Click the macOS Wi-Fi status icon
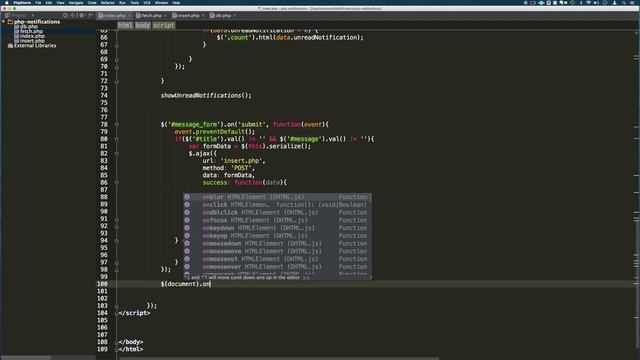The height and width of the screenshot is (360, 640). tap(588, 2)
